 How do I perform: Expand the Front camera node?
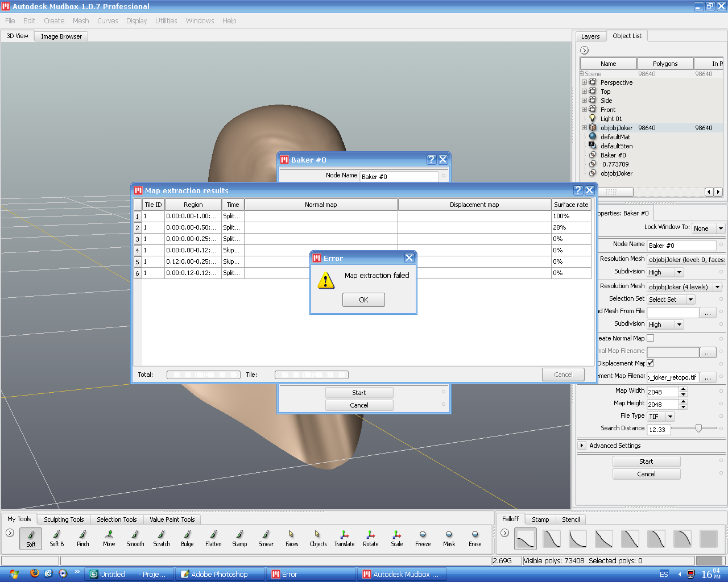(584, 110)
